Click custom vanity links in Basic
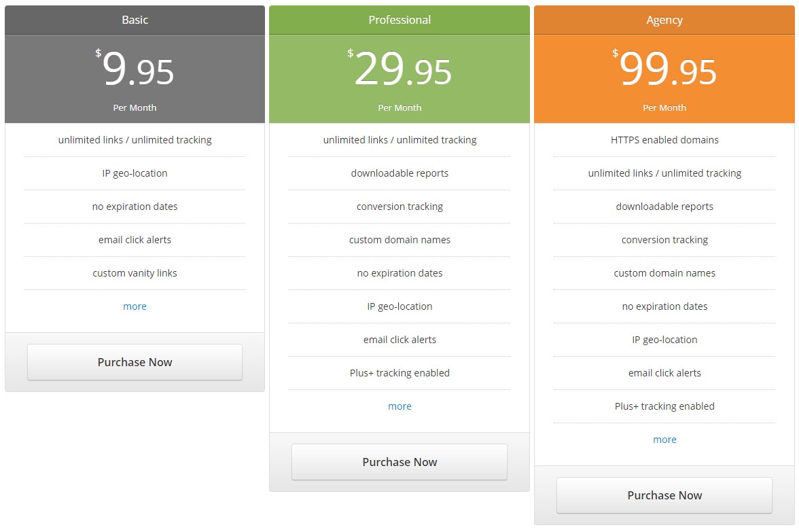 coord(135,273)
